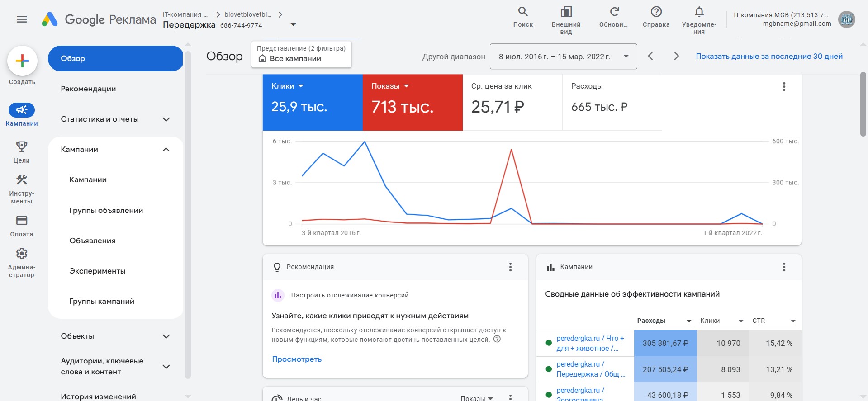Viewport: 868px width, 401px height.
Task: Click the page vertical scrollbar
Action: pyautogui.click(x=863, y=104)
